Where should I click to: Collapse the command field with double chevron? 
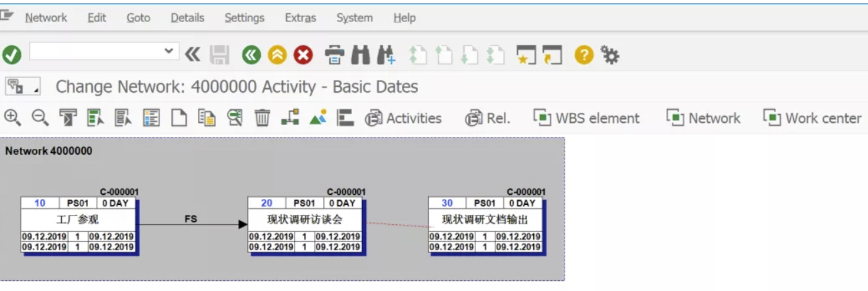[192, 55]
